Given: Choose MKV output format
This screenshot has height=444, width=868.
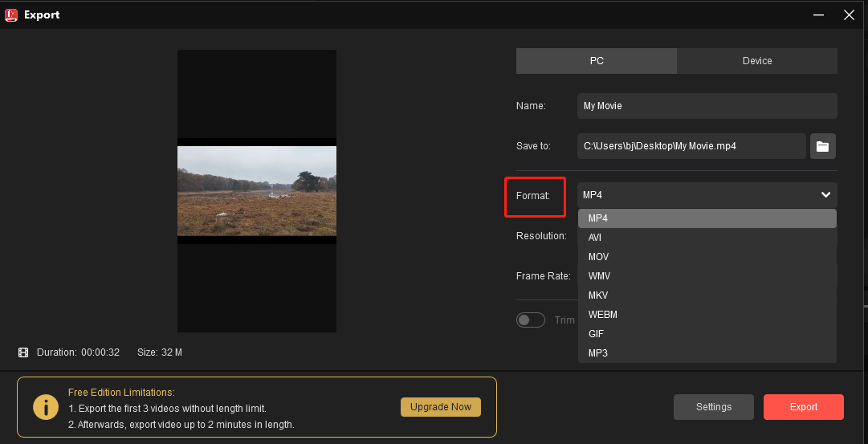Looking at the screenshot, I should pos(707,295).
